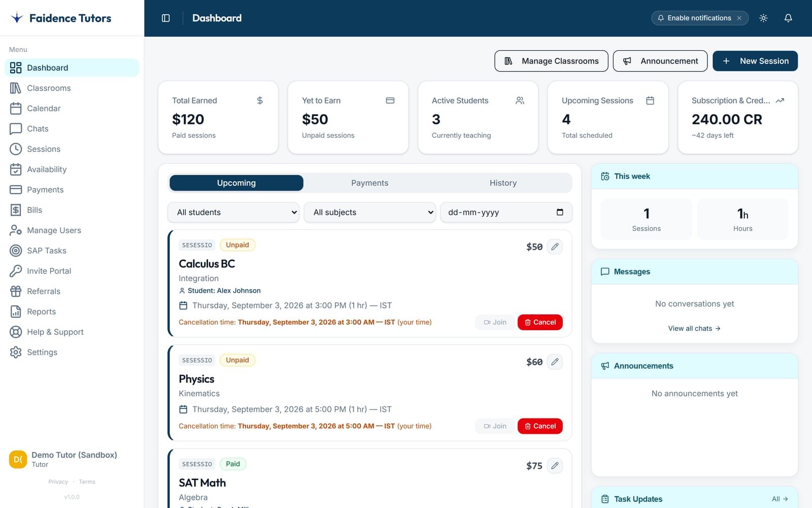Edit the Calculus BC session pencil icon
The height and width of the screenshot is (508, 812).
point(555,247)
